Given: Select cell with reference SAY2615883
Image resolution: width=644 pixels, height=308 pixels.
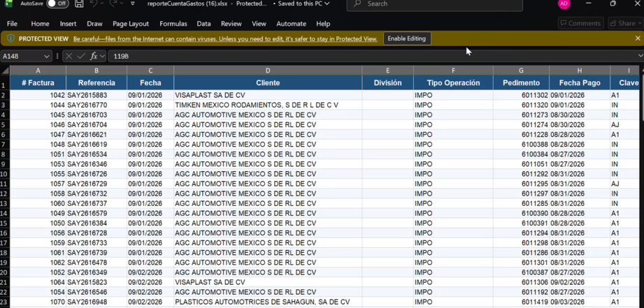Looking at the screenshot, I should pyautogui.click(x=96, y=95).
